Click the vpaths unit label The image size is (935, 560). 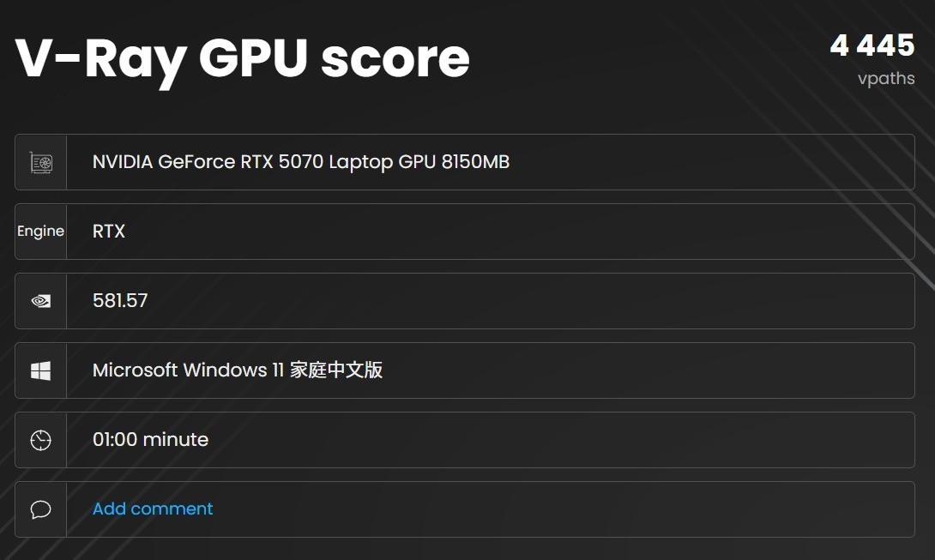(886, 78)
